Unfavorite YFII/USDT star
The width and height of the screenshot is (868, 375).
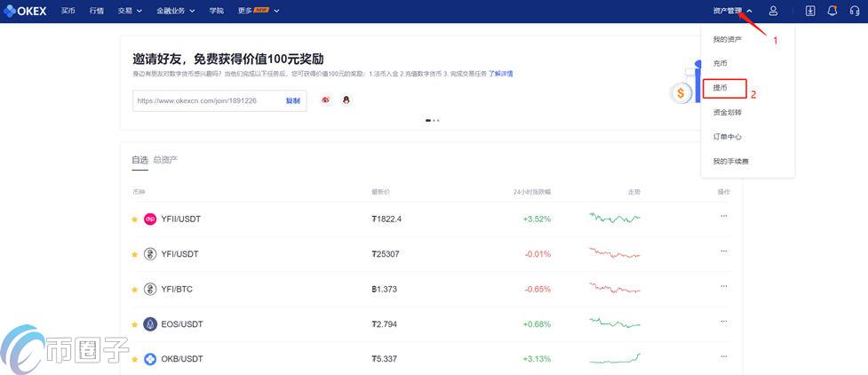pyautogui.click(x=135, y=219)
